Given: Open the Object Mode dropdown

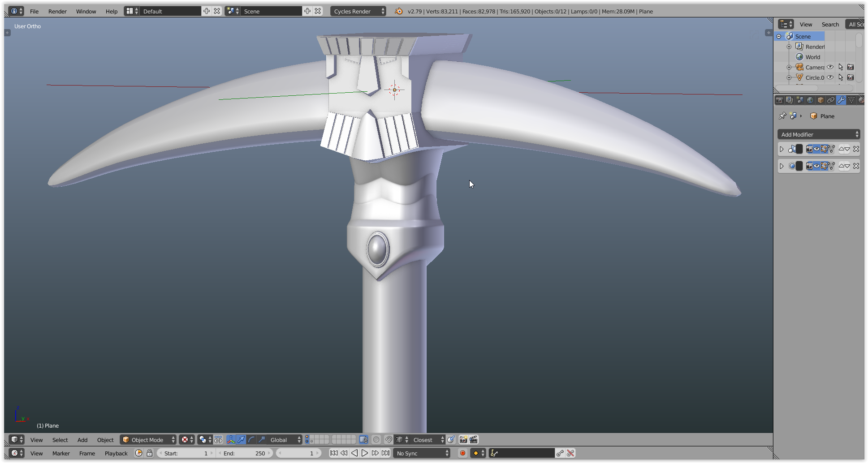Looking at the screenshot, I should coord(148,440).
